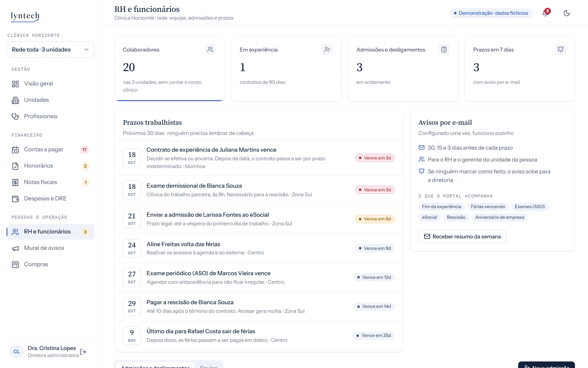Click the Compras icon in sidebar
588x368 pixels.
[15, 264]
